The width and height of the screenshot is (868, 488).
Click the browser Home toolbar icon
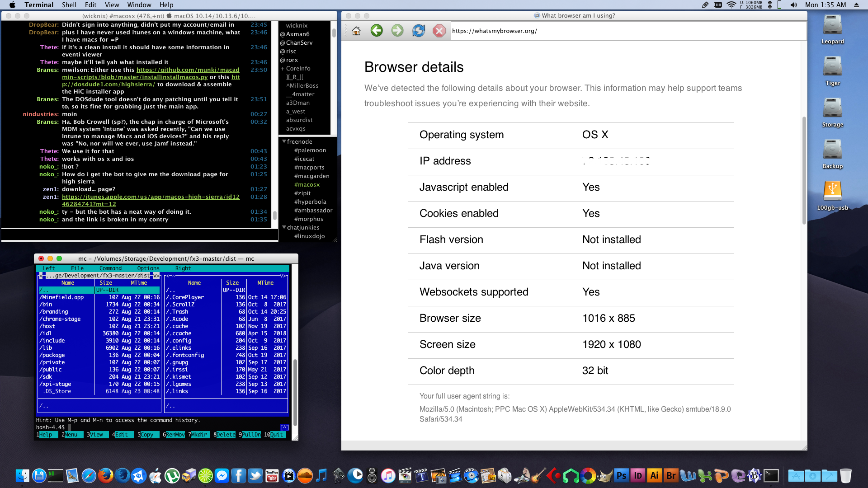click(356, 31)
